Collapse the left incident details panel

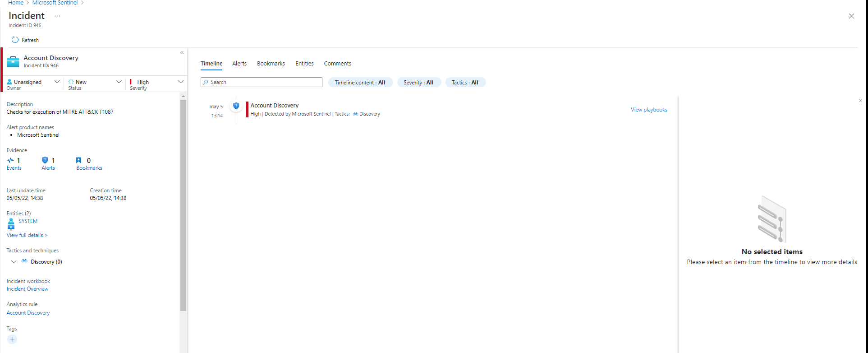click(182, 53)
